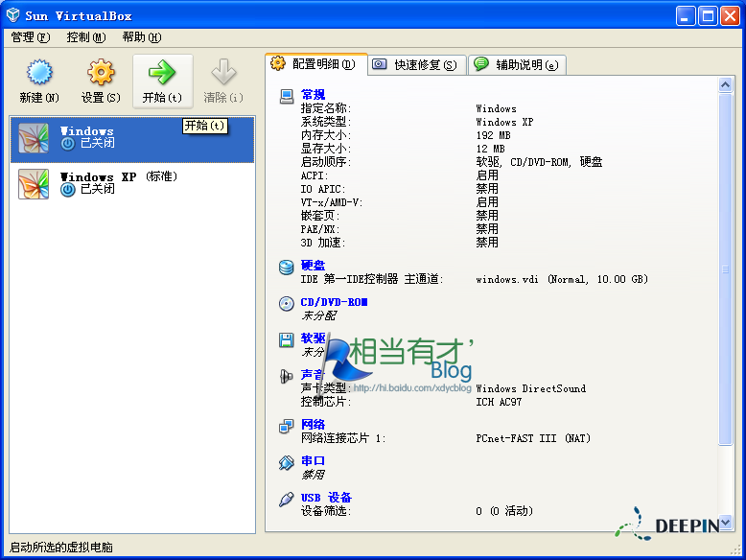Viewport: 746px width, 560px height.
Task: Select the 配置明细 (Details) tab
Action: point(315,64)
